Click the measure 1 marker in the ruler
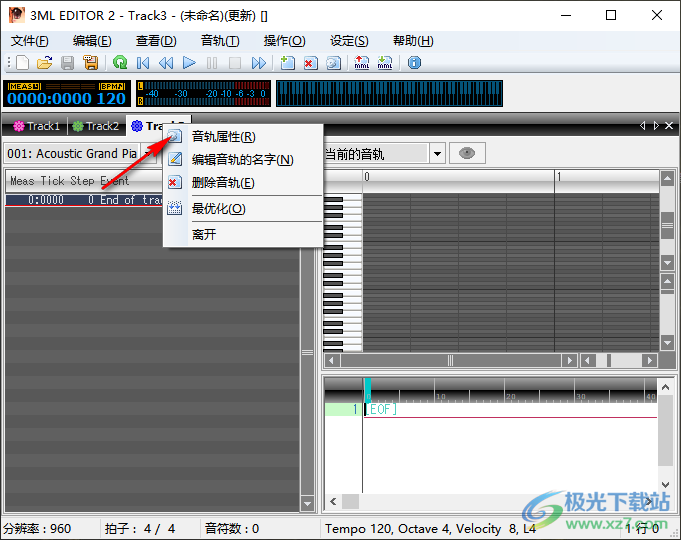 coord(559,177)
